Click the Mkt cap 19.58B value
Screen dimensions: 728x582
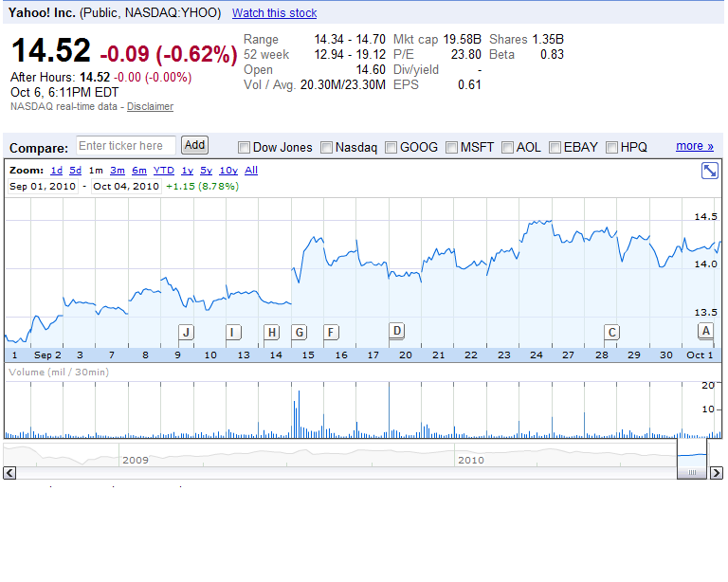point(462,40)
